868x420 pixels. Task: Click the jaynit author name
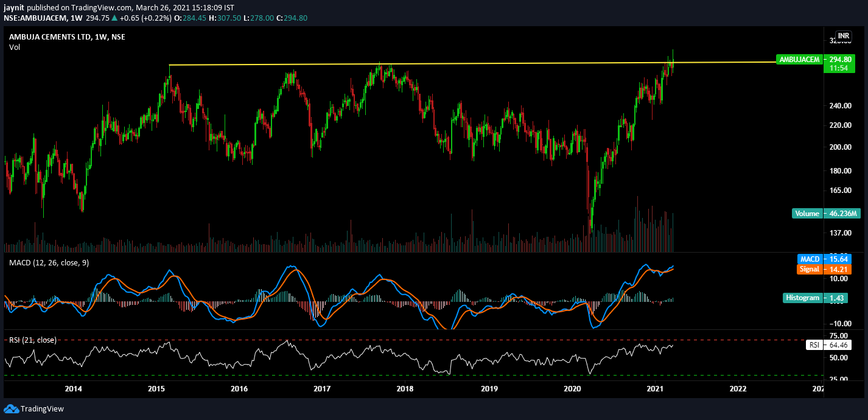tap(15, 7)
